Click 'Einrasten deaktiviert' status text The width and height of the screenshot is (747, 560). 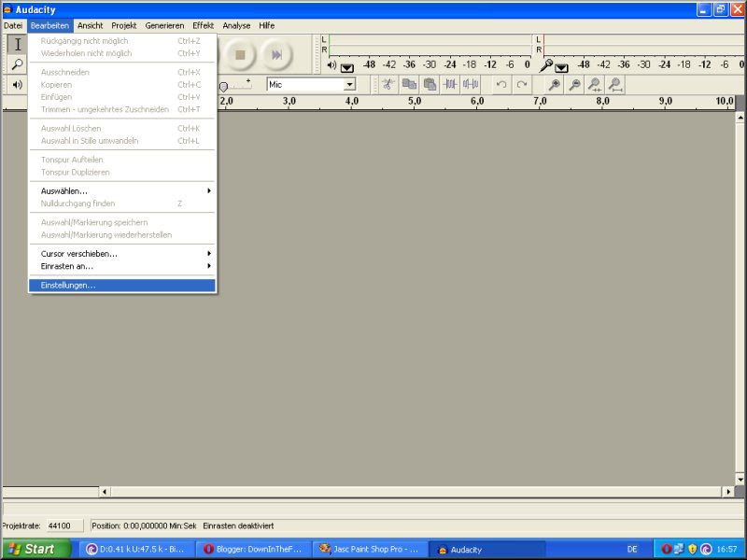coord(238,525)
